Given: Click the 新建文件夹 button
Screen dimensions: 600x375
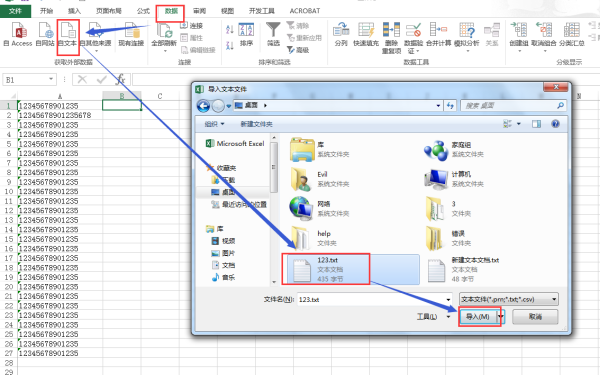Looking at the screenshot, I should (256, 124).
